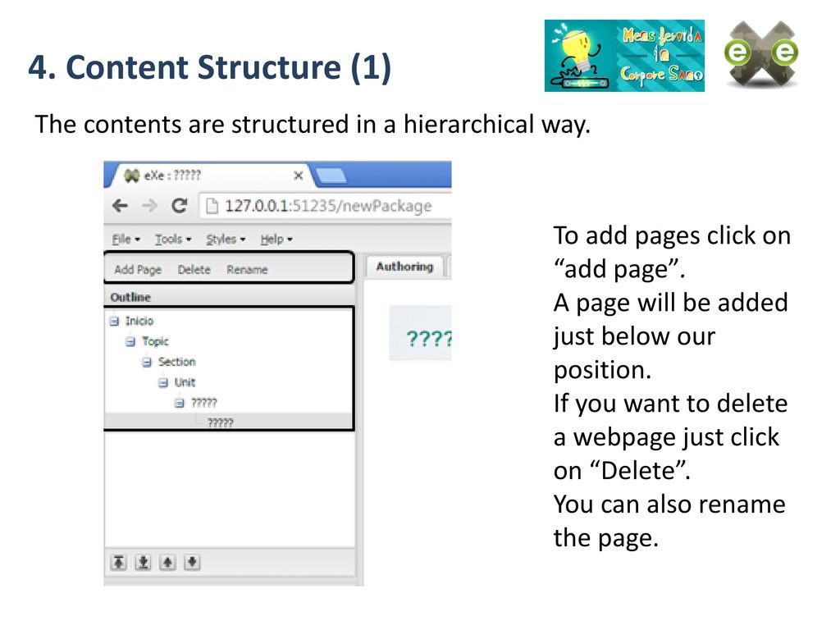
Task: Collapse the Unit node
Action: 163,382
